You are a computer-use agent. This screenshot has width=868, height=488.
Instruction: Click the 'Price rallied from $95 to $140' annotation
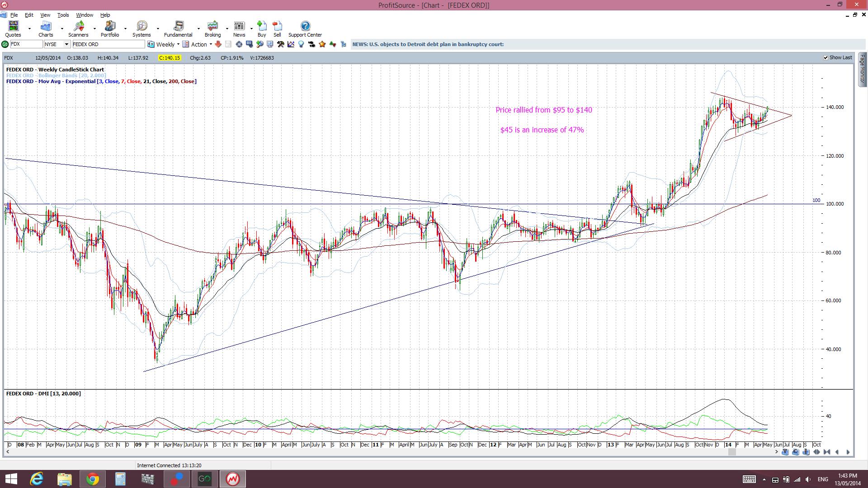pos(544,110)
